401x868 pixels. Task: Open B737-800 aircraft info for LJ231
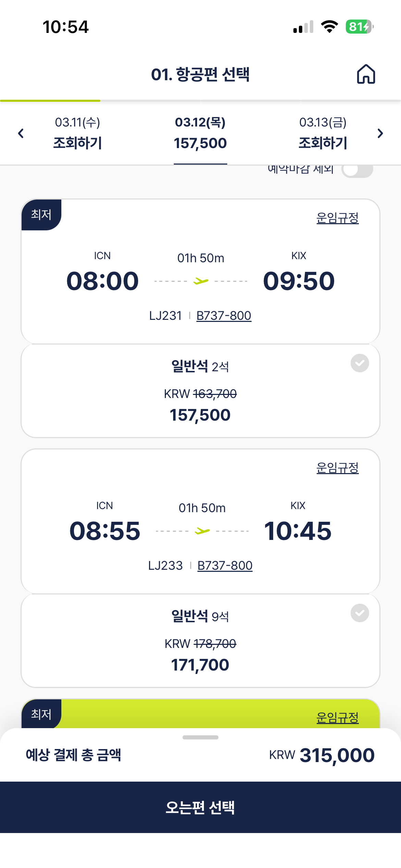click(224, 316)
